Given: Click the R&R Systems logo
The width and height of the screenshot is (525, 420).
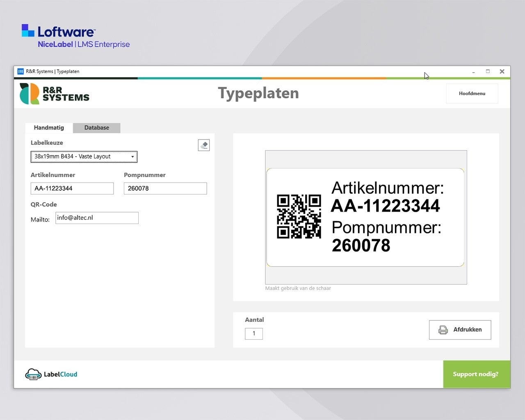Looking at the screenshot, I should [x=55, y=94].
